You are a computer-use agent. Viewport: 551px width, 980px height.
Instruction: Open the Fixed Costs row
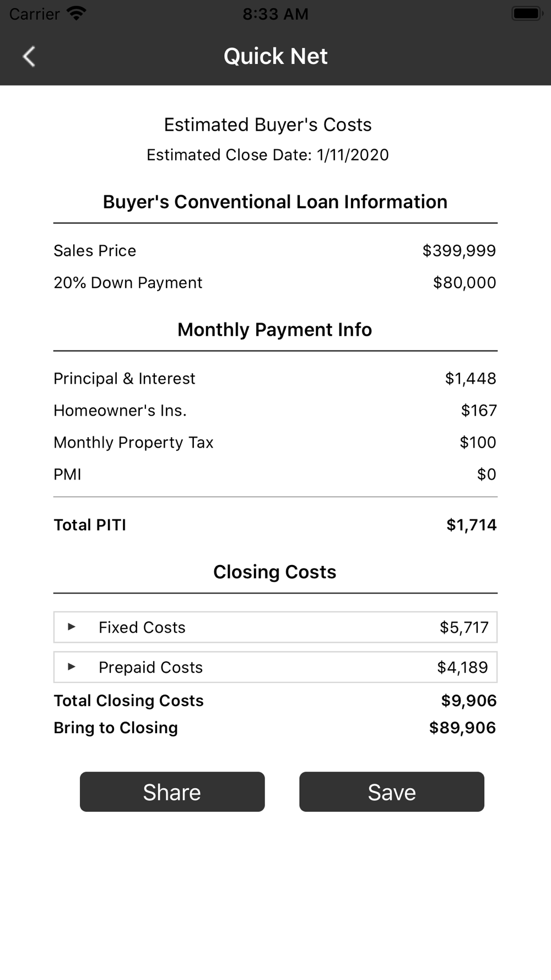[x=275, y=627]
